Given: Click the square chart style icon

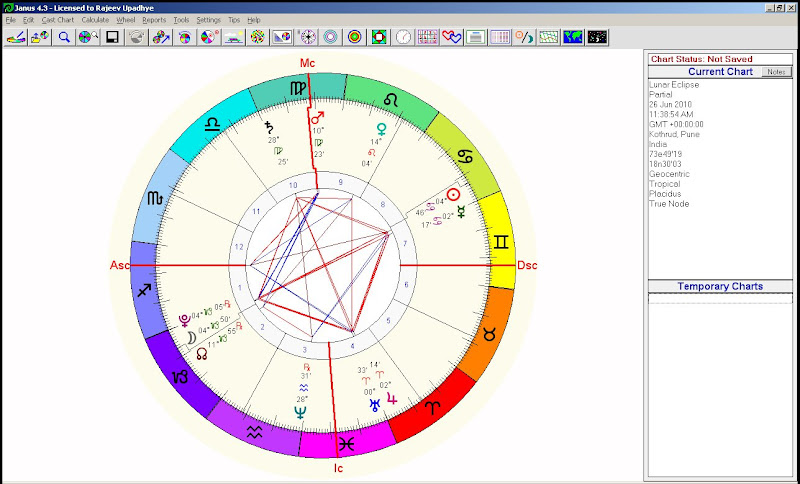Looking at the screenshot, I should [379, 37].
